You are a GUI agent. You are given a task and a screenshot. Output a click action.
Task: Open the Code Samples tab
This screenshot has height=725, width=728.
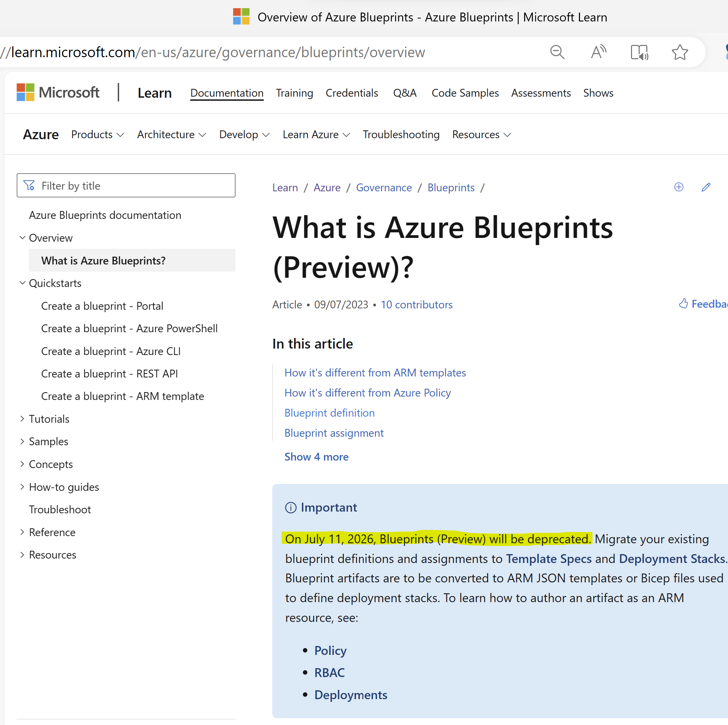point(465,93)
